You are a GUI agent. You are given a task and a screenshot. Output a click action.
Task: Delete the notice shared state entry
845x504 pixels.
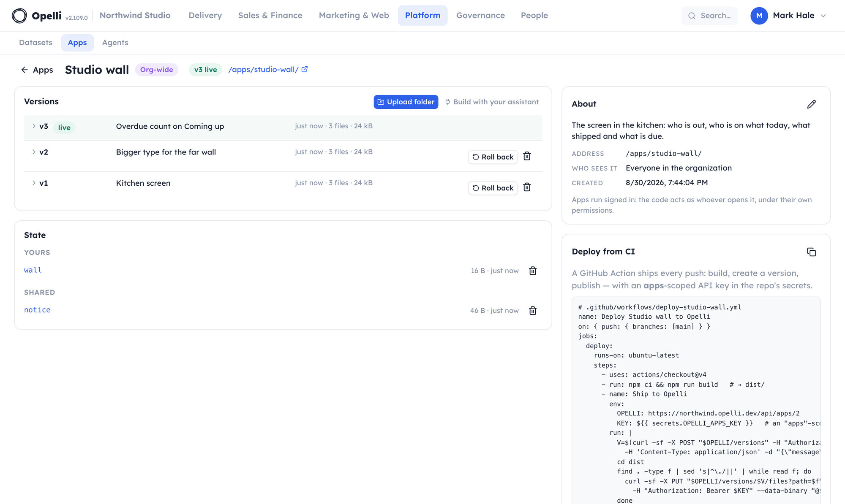point(533,310)
